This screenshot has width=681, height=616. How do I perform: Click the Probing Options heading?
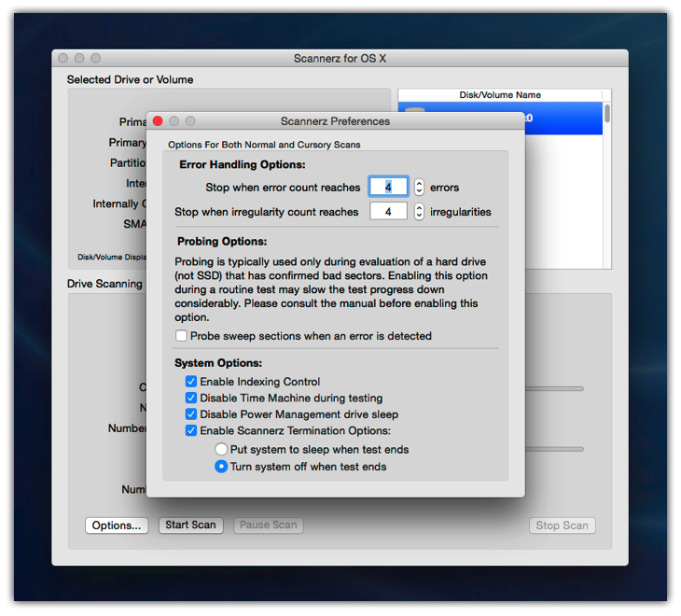222,241
